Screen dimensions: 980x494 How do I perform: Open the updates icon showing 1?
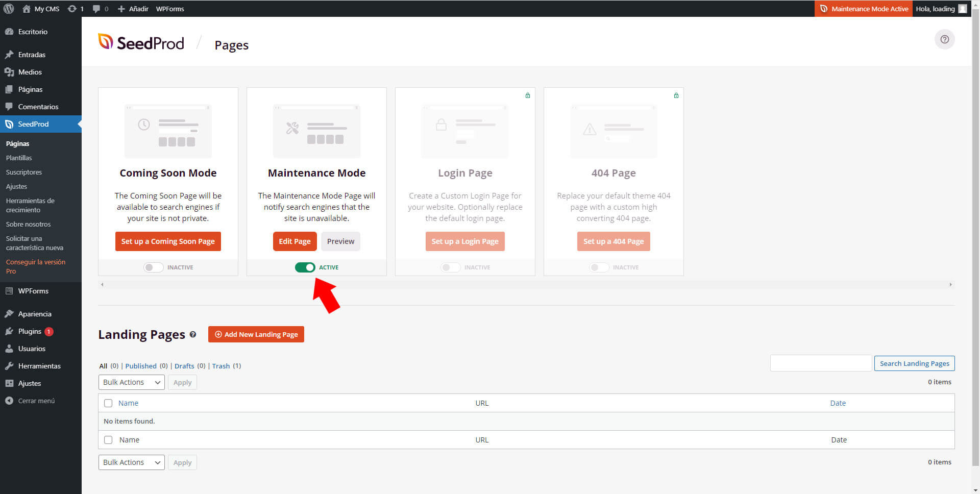(x=75, y=9)
